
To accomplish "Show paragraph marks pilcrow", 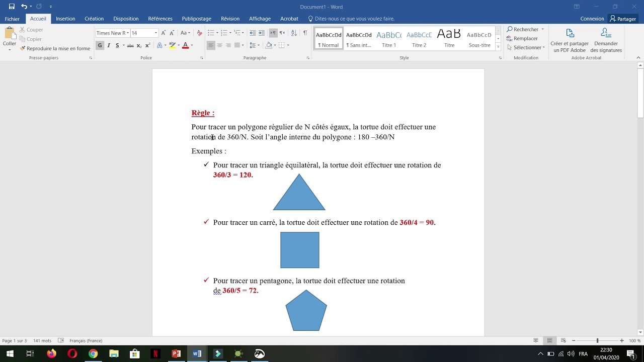I will 305,33.
